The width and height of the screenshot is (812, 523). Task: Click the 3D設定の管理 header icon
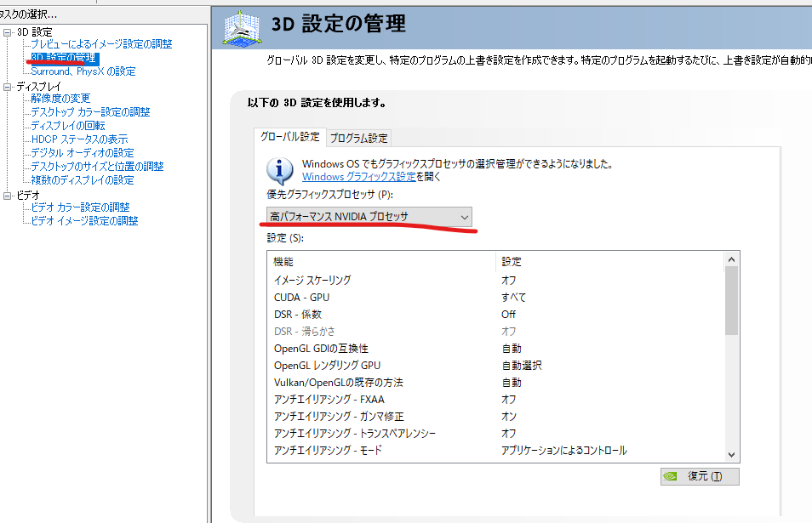coord(242,28)
